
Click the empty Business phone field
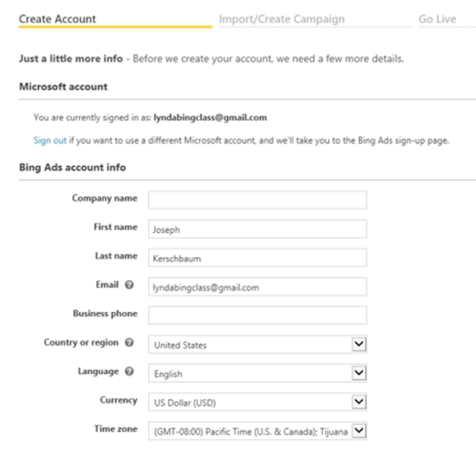(x=257, y=316)
